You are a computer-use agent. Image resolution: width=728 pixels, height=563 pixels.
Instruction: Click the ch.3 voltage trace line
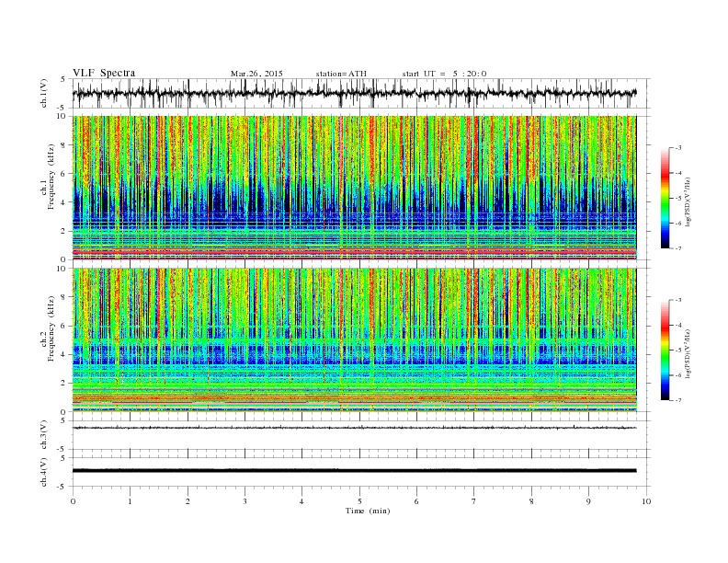[x=354, y=428]
